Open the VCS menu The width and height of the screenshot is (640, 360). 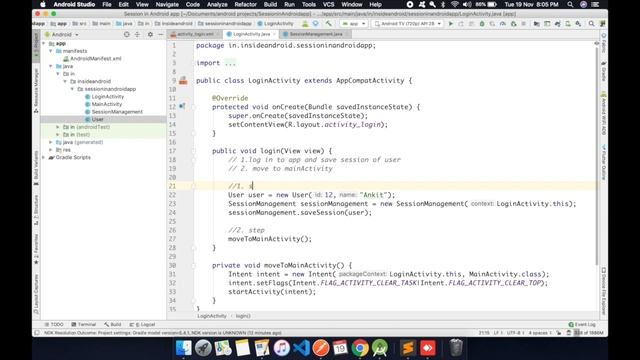point(328,4)
